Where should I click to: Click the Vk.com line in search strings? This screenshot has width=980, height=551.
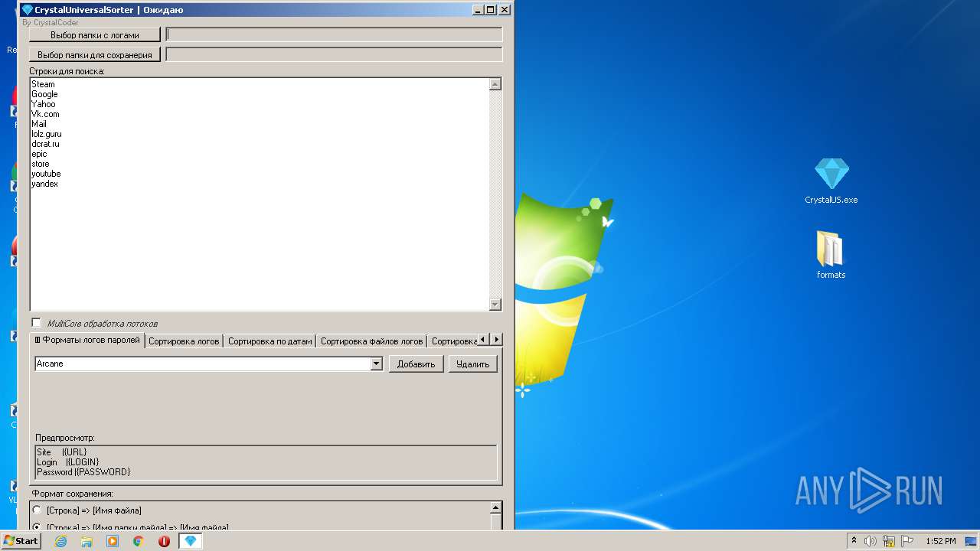(45, 114)
